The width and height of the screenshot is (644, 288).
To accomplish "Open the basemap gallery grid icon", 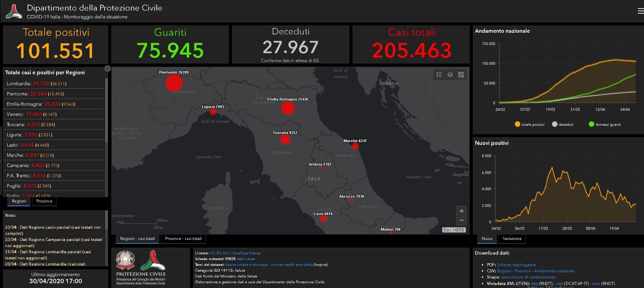I will pos(461,75).
